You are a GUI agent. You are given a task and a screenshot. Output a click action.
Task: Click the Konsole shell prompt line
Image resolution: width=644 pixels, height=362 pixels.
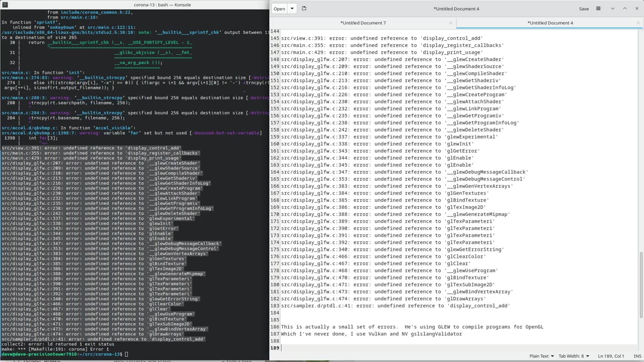pos(64,354)
